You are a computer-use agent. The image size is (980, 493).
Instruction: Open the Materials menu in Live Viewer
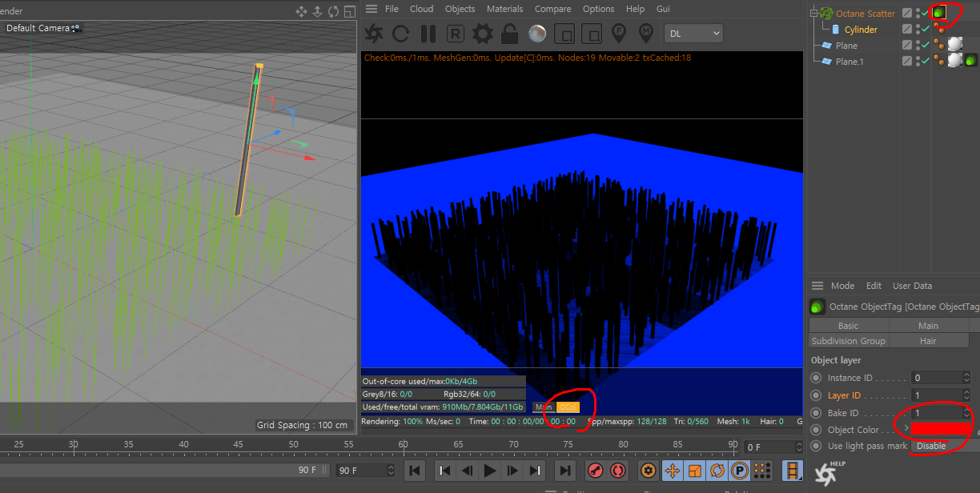(x=504, y=9)
